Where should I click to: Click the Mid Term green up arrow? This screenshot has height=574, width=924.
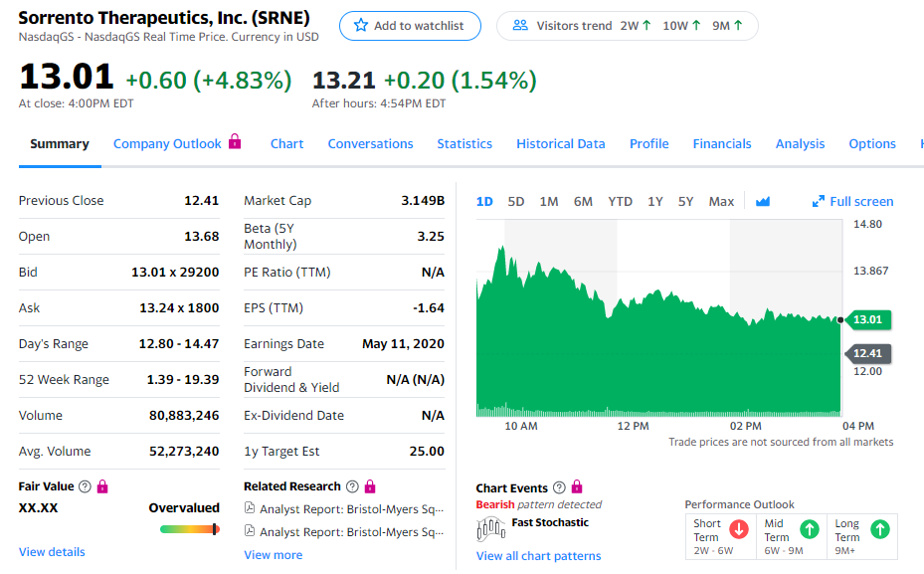pos(810,529)
